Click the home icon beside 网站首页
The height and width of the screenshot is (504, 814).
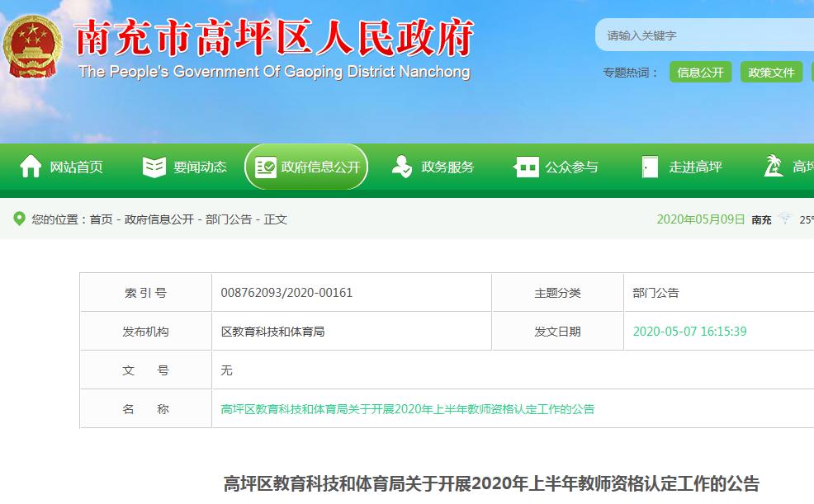tap(31, 166)
